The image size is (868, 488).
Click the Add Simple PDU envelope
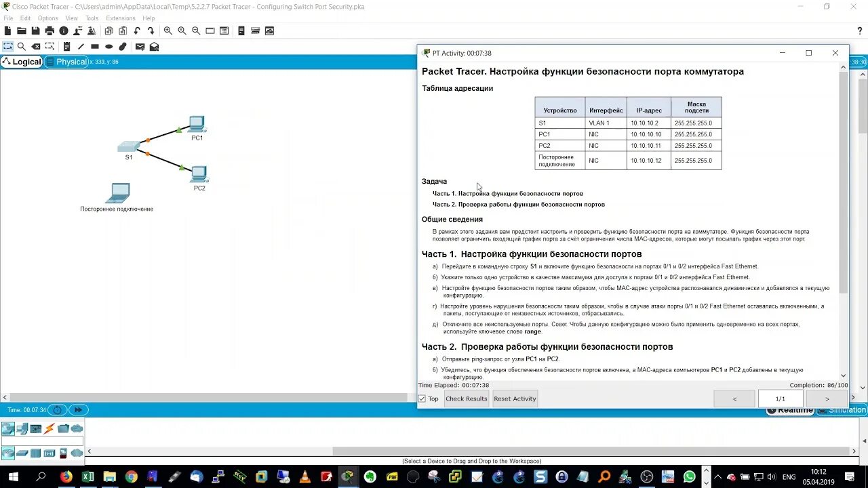coord(140,47)
